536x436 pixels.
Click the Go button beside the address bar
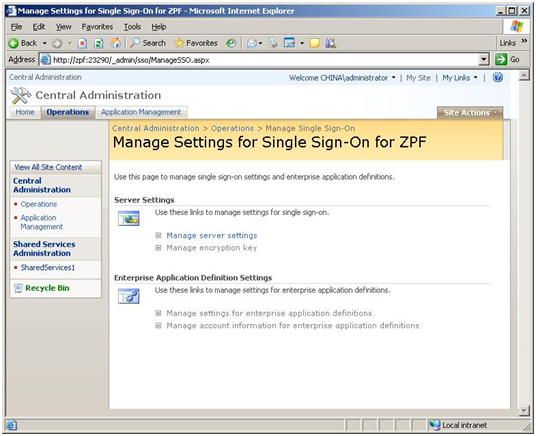pos(507,60)
